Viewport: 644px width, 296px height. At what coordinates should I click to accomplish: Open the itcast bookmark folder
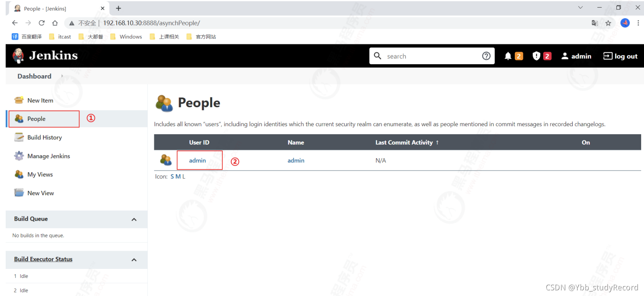(60, 36)
